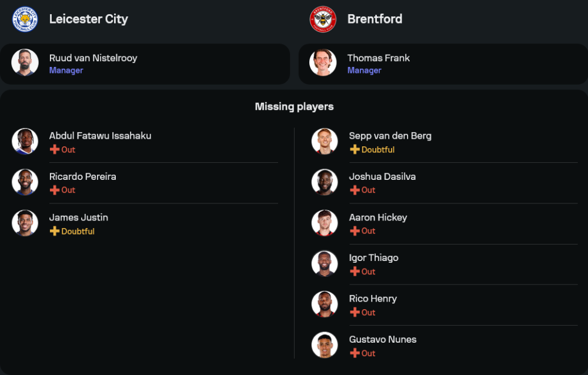Click Joshua Dasilva's red injury cross icon

pos(355,190)
